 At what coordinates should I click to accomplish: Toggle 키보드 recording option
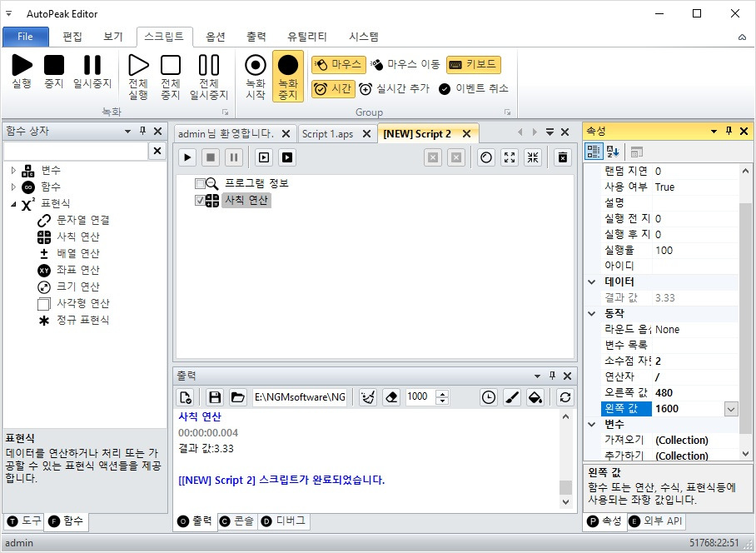tap(474, 64)
